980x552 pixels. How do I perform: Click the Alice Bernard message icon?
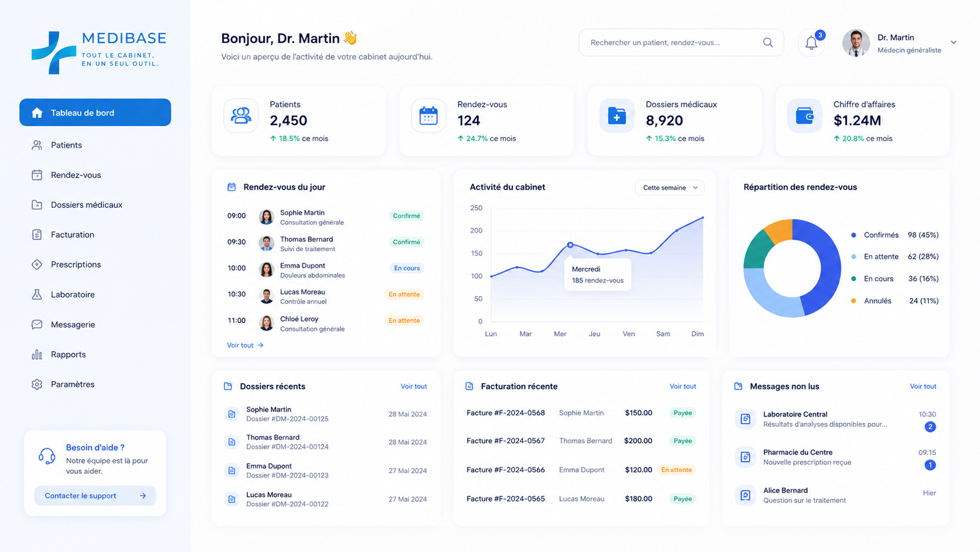pos(746,495)
